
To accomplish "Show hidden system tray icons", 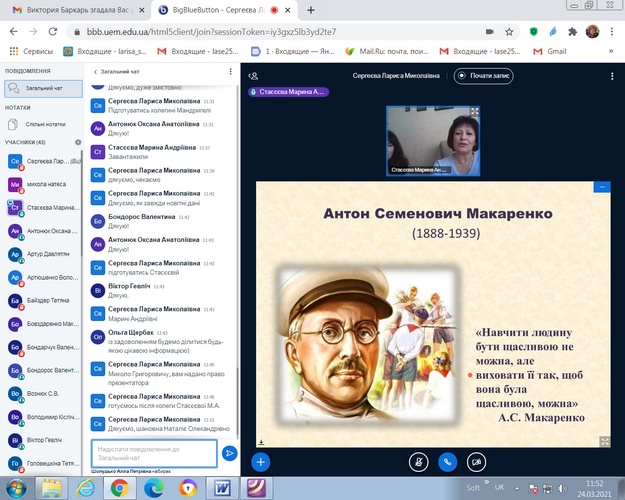I will coord(517,488).
